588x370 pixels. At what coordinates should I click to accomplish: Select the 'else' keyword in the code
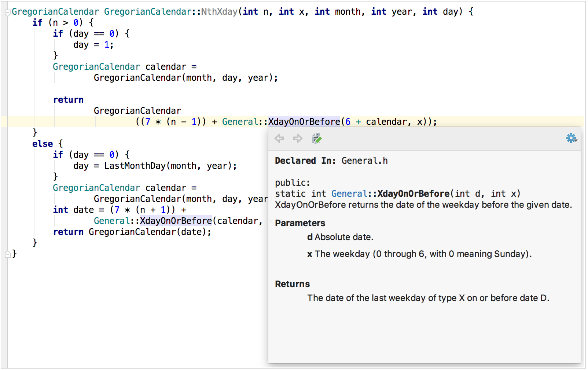[x=42, y=144]
